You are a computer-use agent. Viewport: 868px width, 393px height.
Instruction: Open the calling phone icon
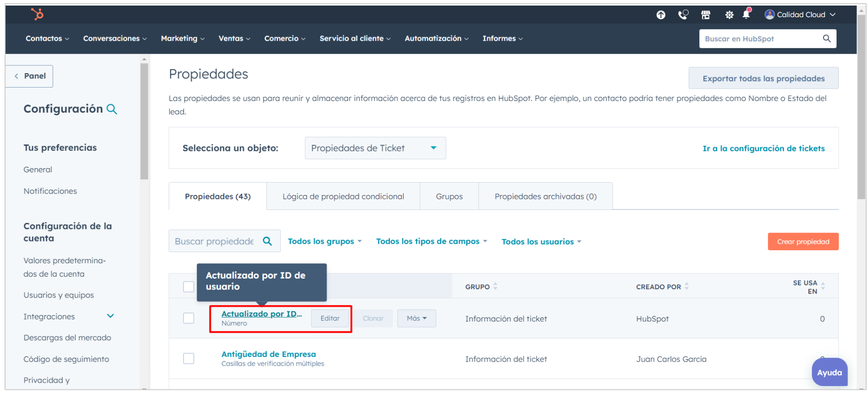[683, 15]
